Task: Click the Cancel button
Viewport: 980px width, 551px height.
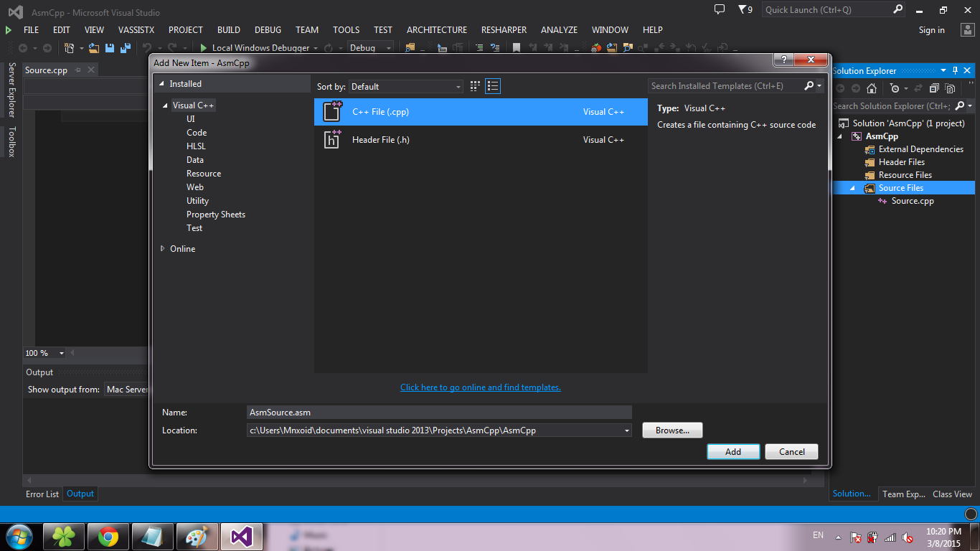Action: pyautogui.click(x=792, y=452)
